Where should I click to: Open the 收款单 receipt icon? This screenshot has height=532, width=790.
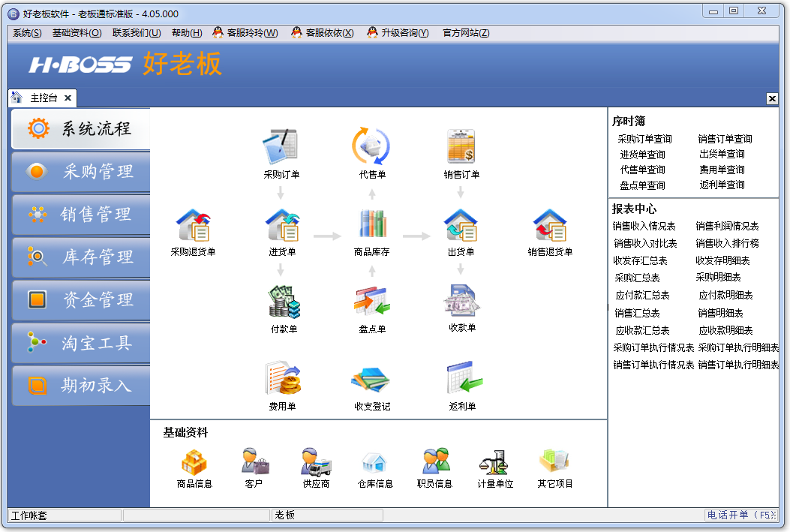pos(461,301)
